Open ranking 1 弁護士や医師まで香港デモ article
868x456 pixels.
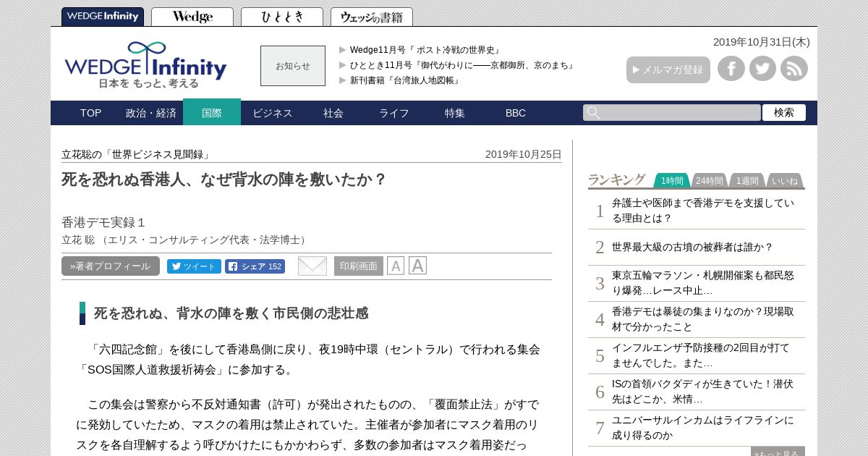coord(703,211)
